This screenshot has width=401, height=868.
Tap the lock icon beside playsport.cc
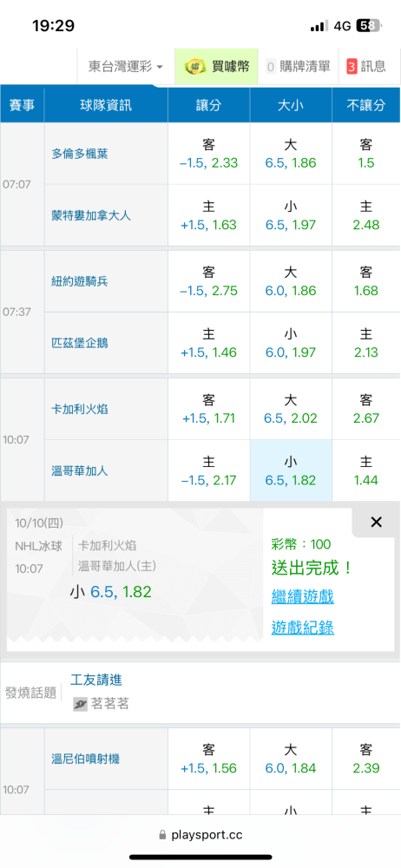coord(162,834)
